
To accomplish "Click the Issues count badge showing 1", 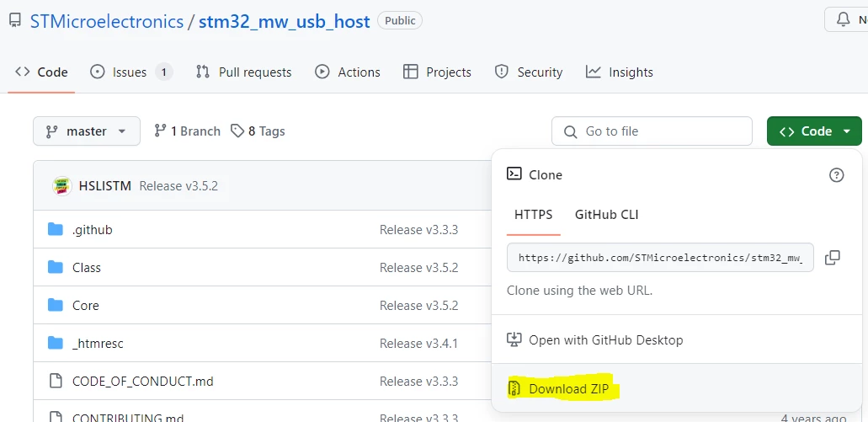I will 164,72.
